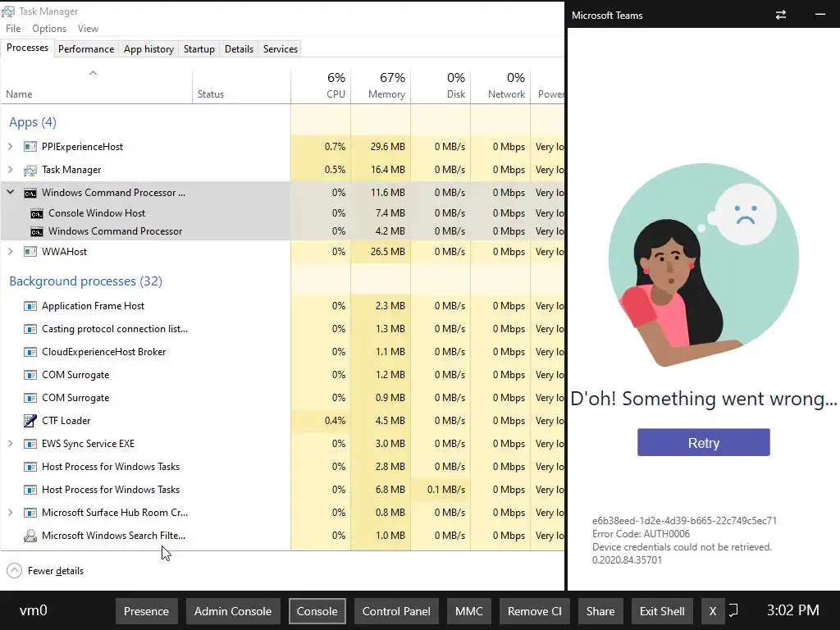Expand the PPIExperienceHost process group

(x=10, y=146)
